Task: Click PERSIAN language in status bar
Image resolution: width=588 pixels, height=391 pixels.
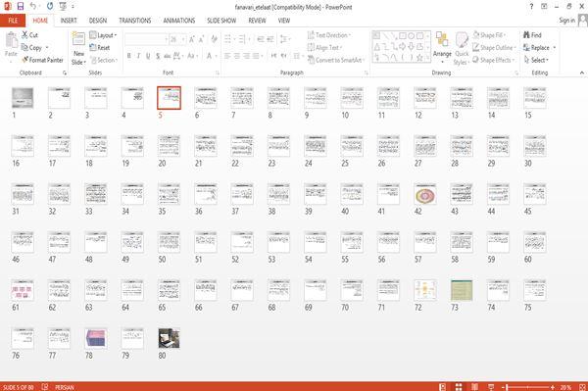Action: pos(65,387)
